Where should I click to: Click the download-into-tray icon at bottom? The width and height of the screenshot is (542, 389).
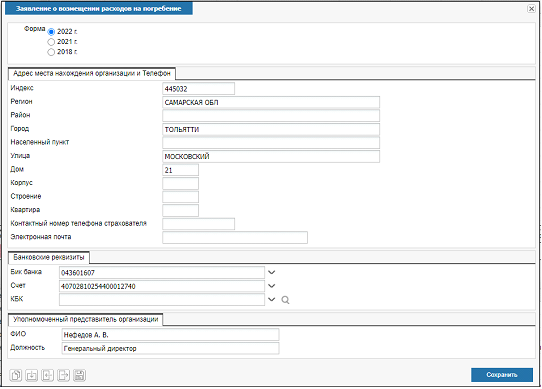coord(31,375)
